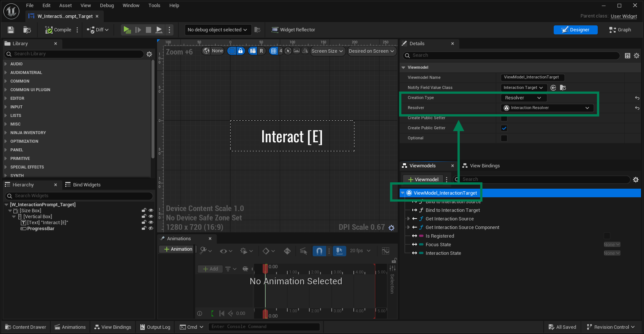644x334 pixels.
Task: Toggle the timeline snapping magnet icon
Action: click(319, 251)
